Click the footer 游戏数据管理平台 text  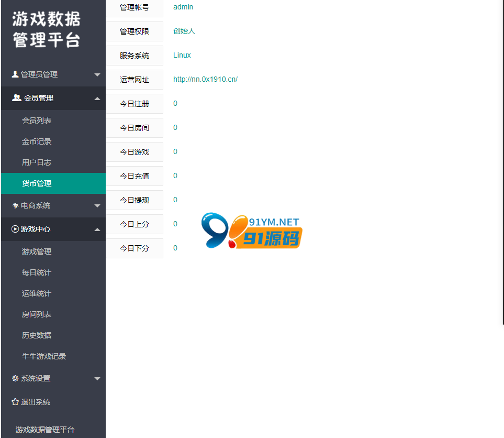pyautogui.click(x=45, y=430)
